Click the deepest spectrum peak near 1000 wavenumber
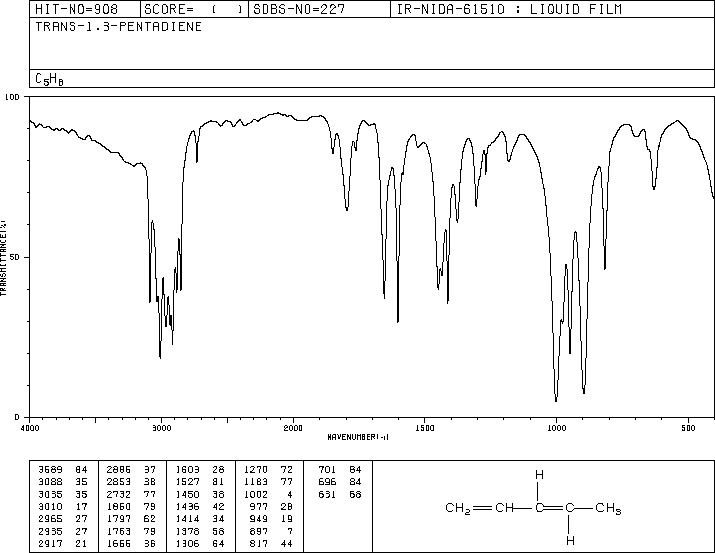This screenshot has width=715, height=553. (556, 399)
